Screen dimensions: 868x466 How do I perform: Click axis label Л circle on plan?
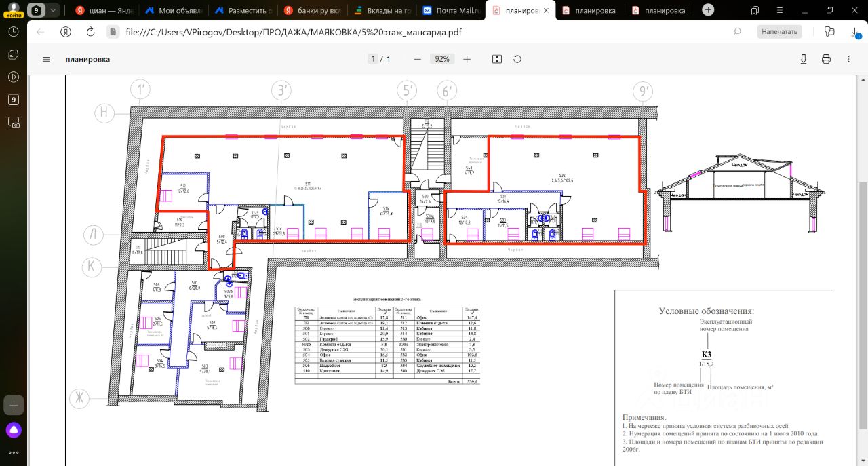pyautogui.click(x=94, y=235)
